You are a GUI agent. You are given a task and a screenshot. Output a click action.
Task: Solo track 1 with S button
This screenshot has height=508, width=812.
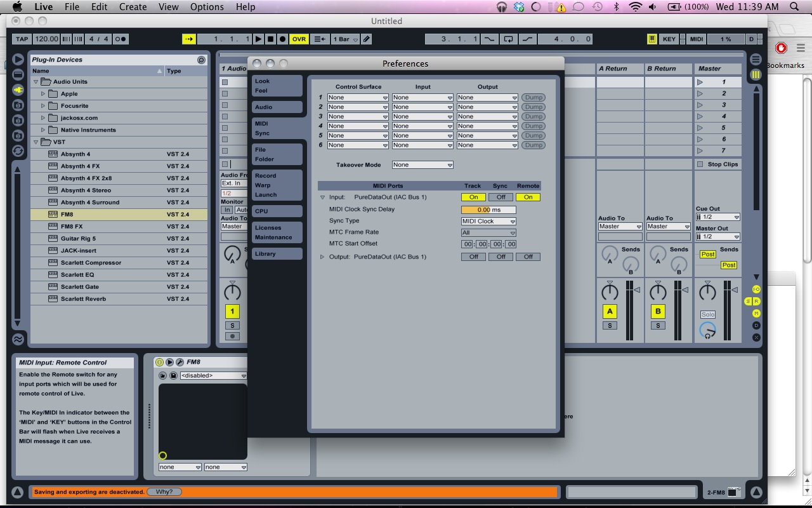[232, 326]
